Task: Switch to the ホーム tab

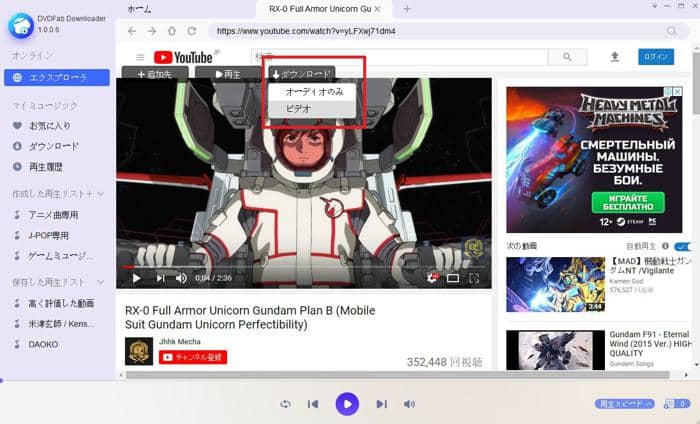Action: (x=140, y=8)
